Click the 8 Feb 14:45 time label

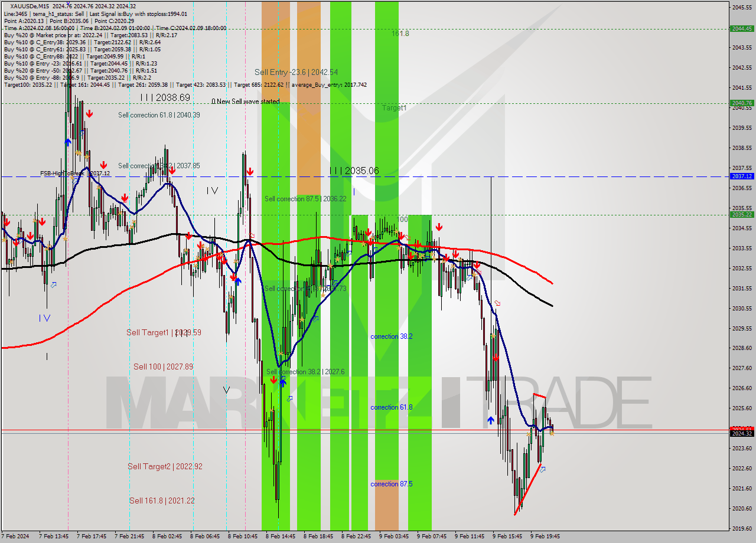281,537
